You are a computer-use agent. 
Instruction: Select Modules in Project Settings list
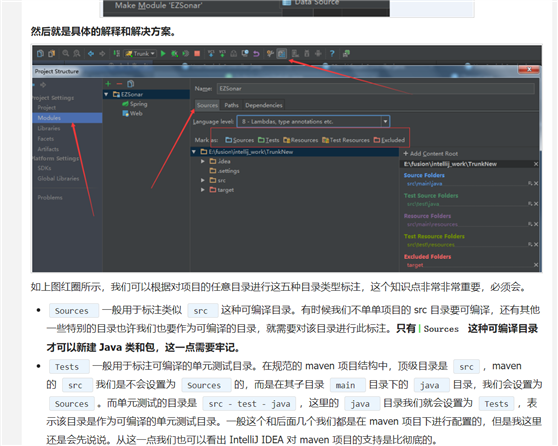coord(67,118)
